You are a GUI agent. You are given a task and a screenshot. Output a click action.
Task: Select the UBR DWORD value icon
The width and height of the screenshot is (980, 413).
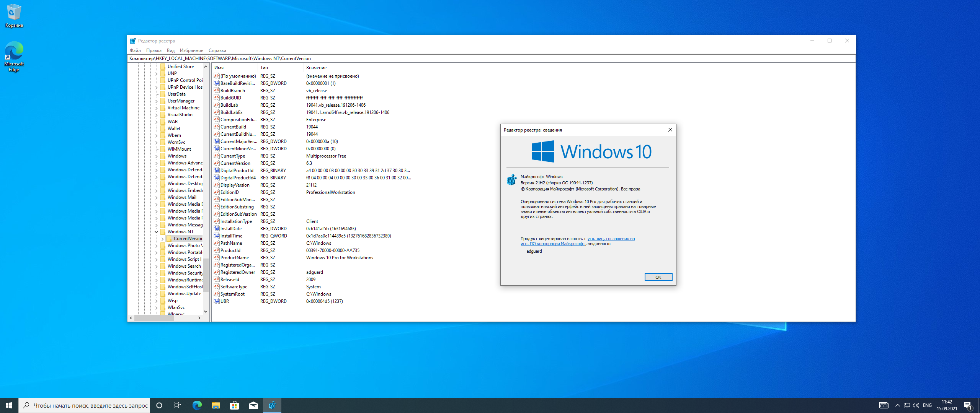point(217,301)
